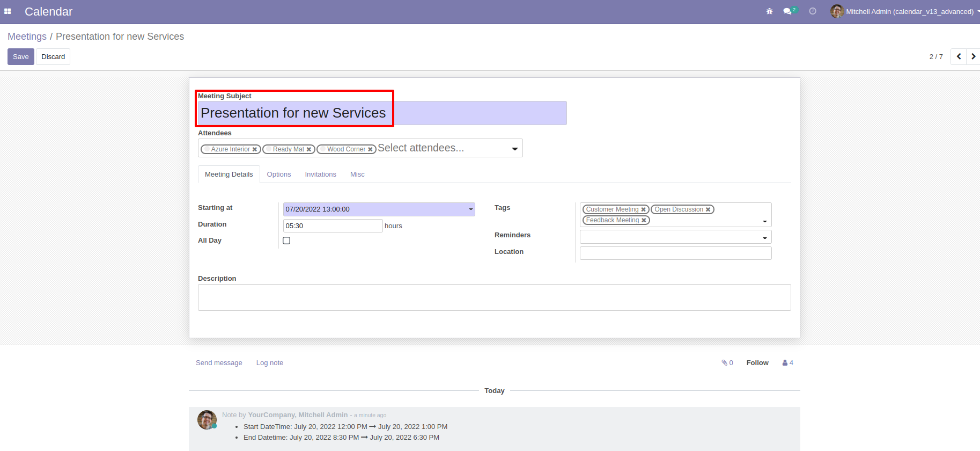
Task: Click 'a minute ago' timestamp
Action: point(370,416)
